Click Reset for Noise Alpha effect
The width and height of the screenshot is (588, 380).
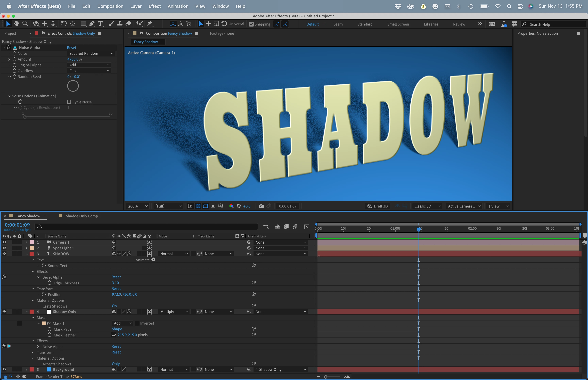click(x=72, y=48)
